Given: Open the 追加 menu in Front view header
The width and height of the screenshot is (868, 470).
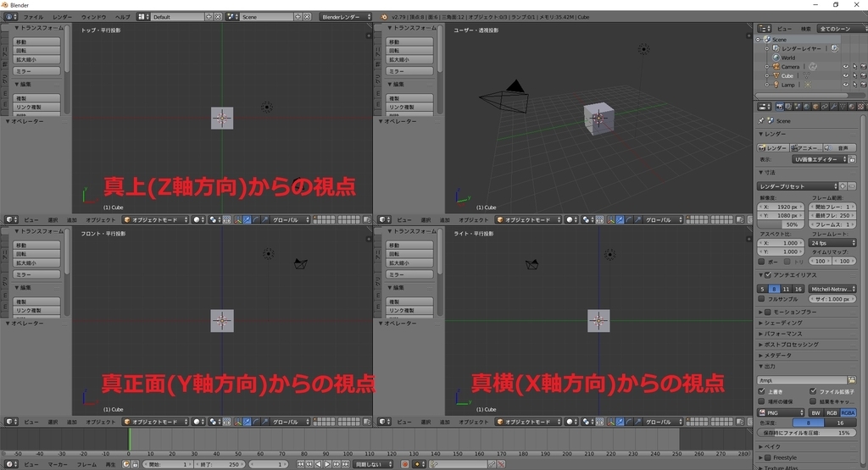Looking at the screenshot, I should [72, 422].
